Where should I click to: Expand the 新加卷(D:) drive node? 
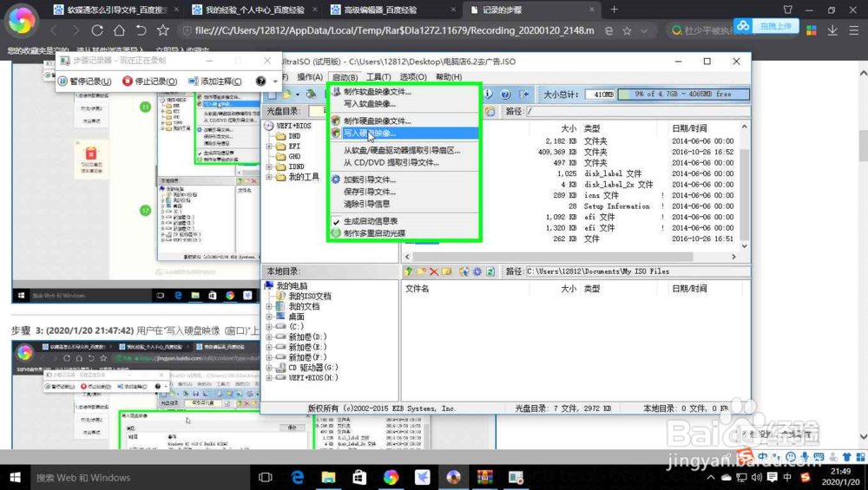pos(270,336)
